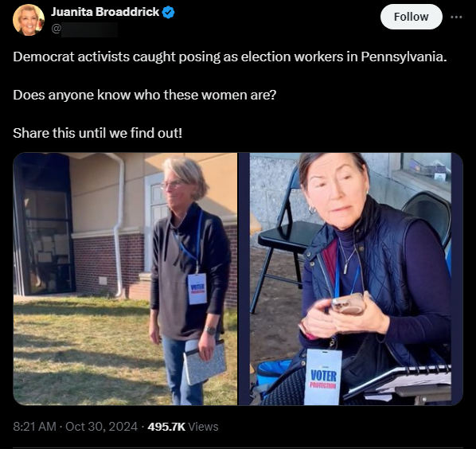Viewport: 476px width, 449px height.
Task: Open Juanita Broaddrick's profile avatar
Action: 29,20
